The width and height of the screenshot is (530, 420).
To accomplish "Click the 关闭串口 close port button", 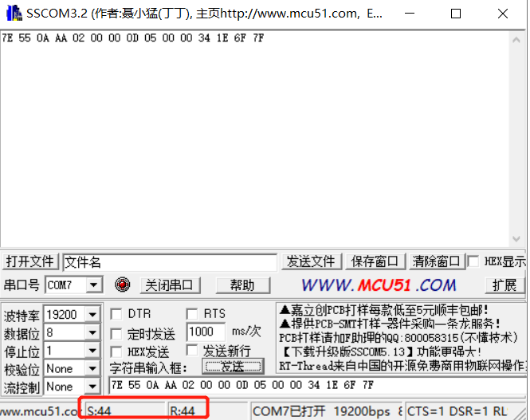I will point(170,285).
